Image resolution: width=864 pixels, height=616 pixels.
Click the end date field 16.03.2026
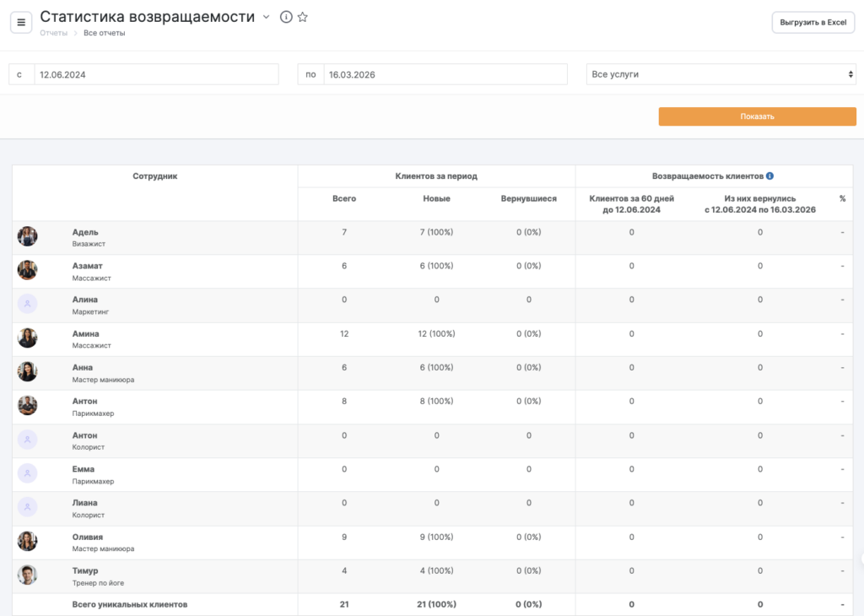pyautogui.click(x=444, y=74)
